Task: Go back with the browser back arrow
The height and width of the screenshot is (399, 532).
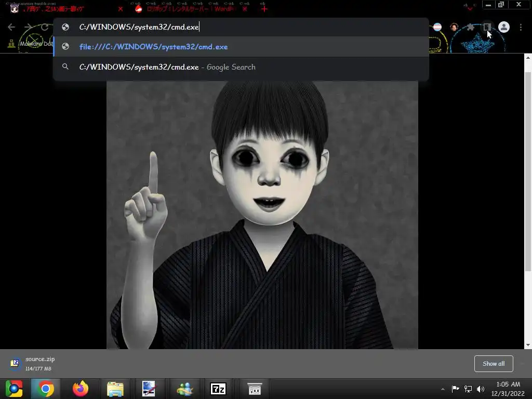Action: [11, 27]
